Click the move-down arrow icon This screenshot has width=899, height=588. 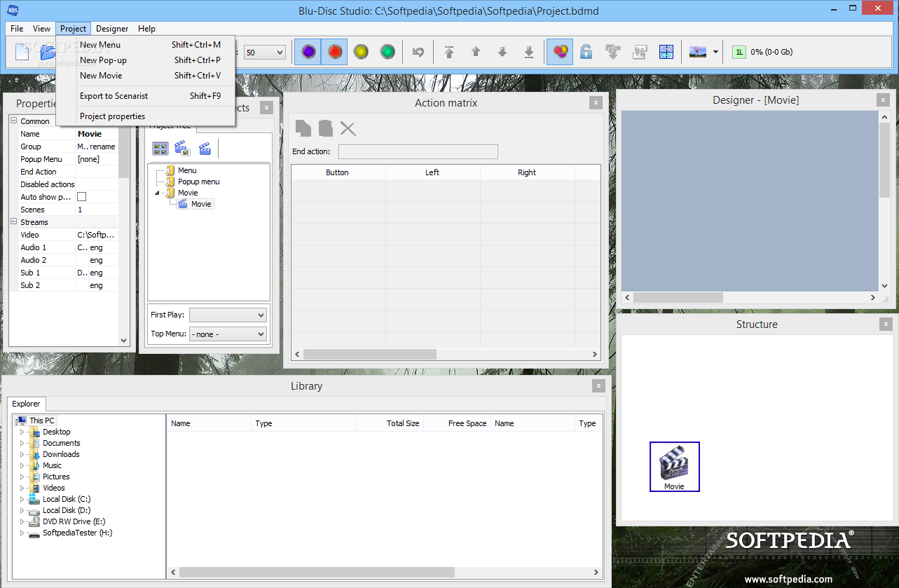coord(502,52)
